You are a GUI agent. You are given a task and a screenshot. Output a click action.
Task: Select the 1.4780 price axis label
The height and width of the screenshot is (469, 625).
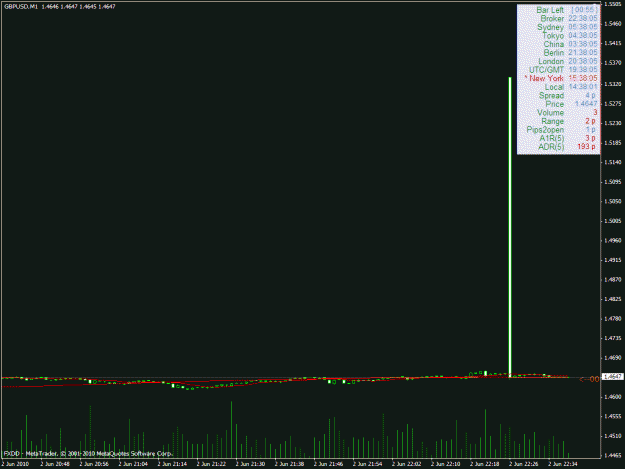613,319
